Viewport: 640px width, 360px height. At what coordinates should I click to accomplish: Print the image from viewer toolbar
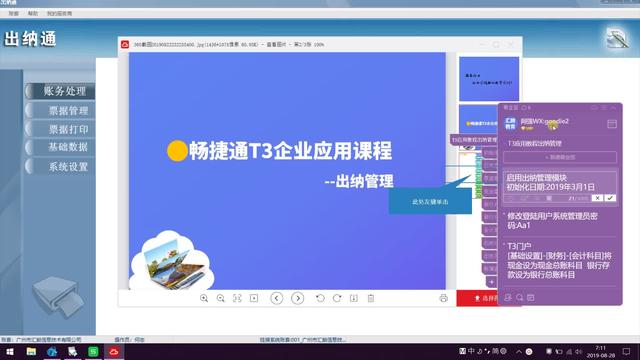(444, 298)
